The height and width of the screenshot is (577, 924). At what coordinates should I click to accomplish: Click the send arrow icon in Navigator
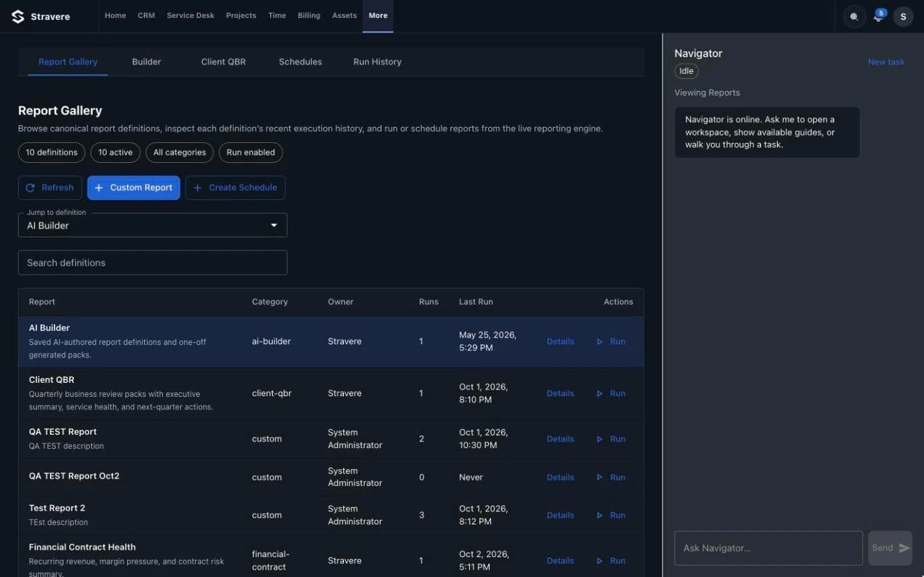pyautogui.click(x=904, y=548)
